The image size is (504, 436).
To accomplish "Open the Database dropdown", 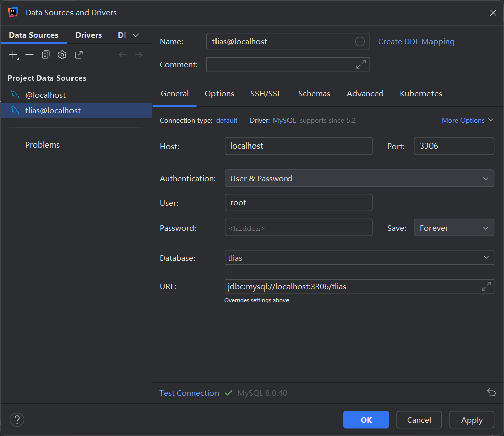I will pyautogui.click(x=359, y=258).
